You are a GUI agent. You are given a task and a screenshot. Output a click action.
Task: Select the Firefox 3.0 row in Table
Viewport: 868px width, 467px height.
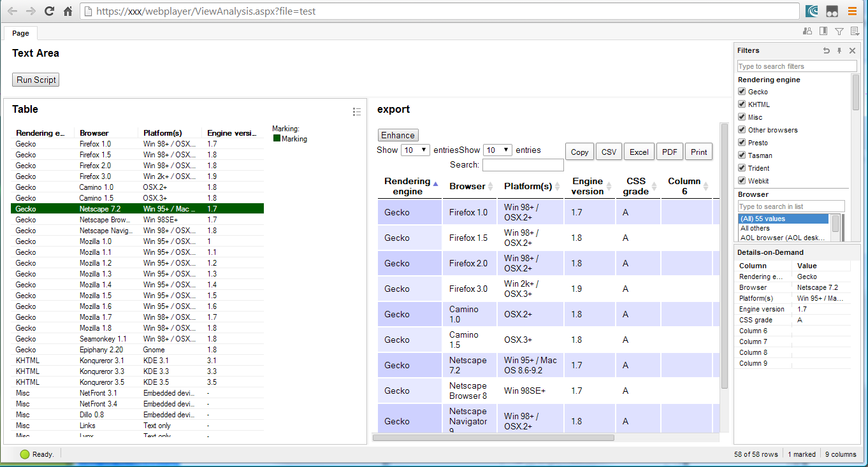pos(137,176)
